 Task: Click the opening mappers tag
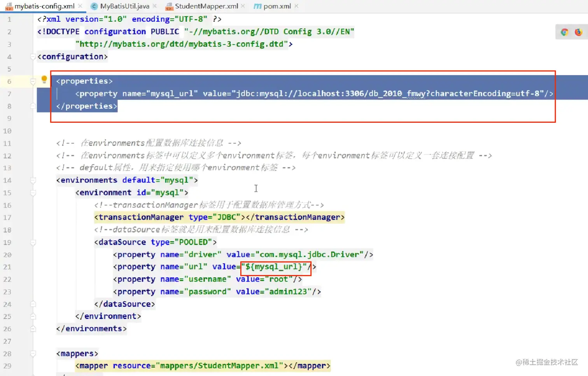pyautogui.click(x=77, y=354)
